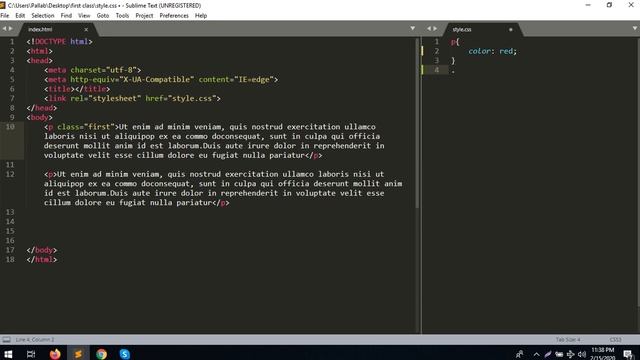Open network (airplane) tray icon
The image size is (640, 360).
click(x=571, y=354)
